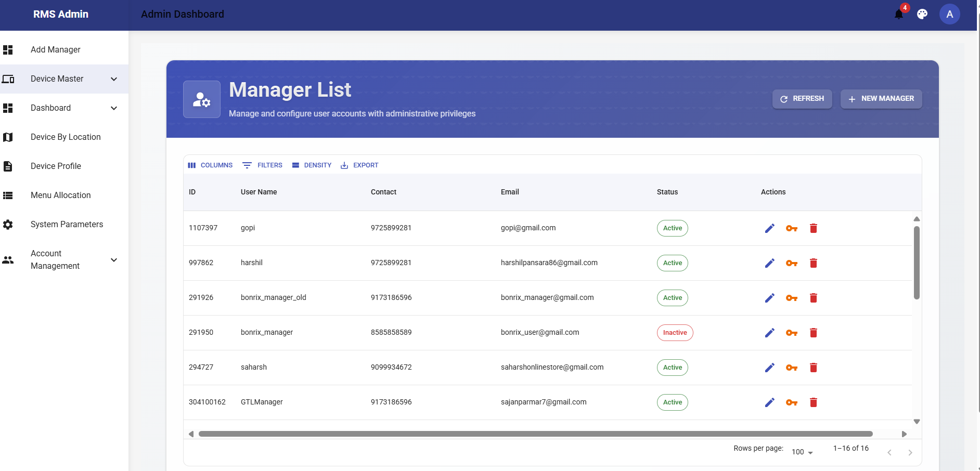The width and height of the screenshot is (980, 471).
Task: Click the Refresh button
Action: pos(802,99)
